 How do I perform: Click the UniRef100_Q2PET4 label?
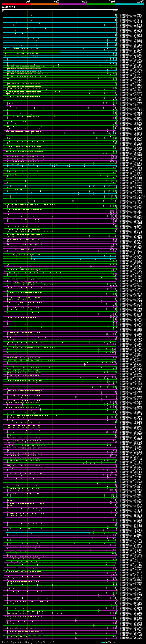[131, 42]
